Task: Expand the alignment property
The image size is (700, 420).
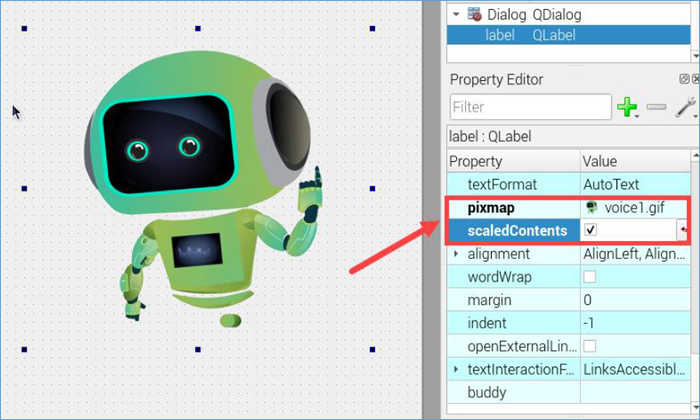Action: click(x=456, y=254)
